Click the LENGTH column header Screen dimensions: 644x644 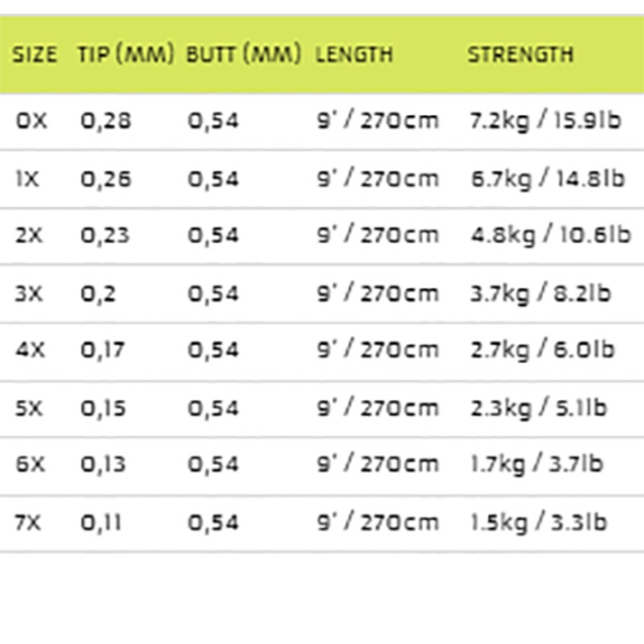tap(354, 55)
